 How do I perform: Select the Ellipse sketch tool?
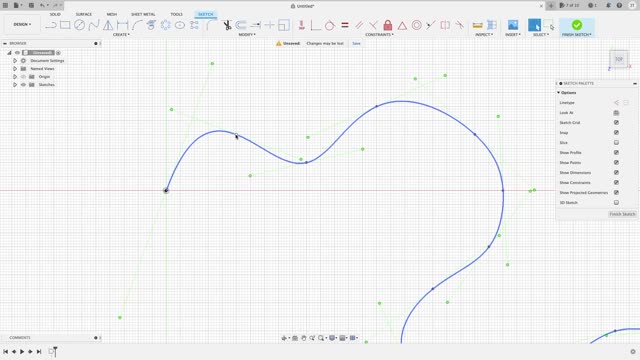point(180,25)
